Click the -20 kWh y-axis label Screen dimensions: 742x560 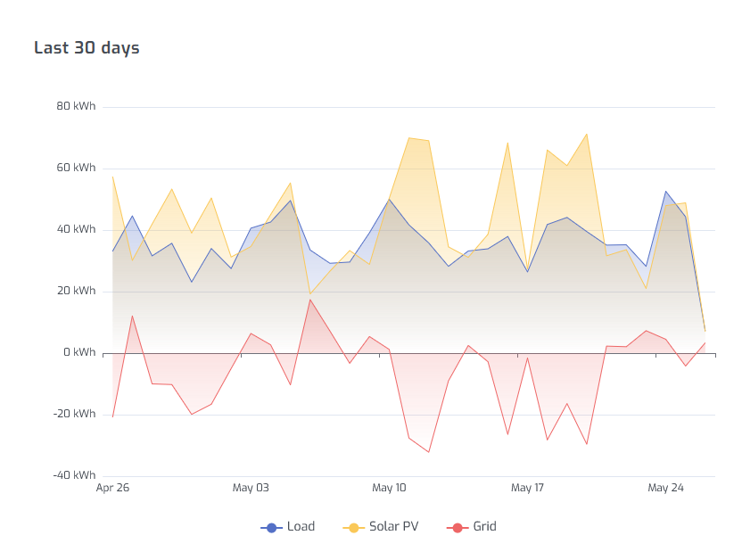pyautogui.click(x=74, y=415)
